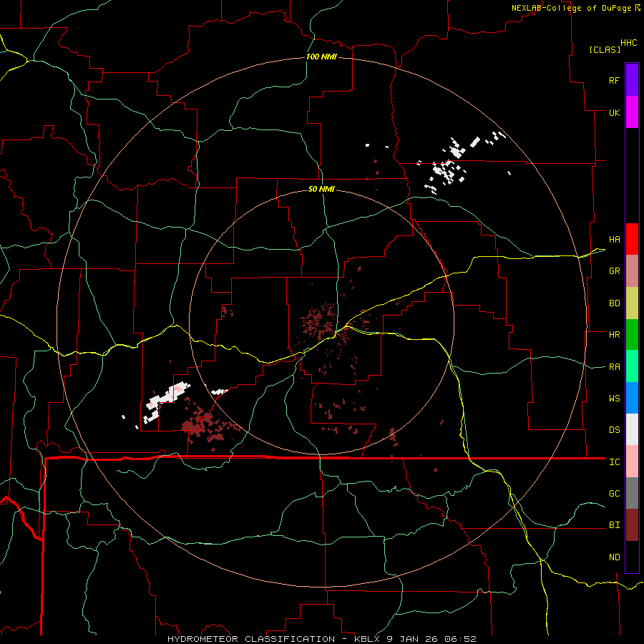
Task: Click the blue WS legend swatch
Action: pyautogui.click(x=632, y=398)
